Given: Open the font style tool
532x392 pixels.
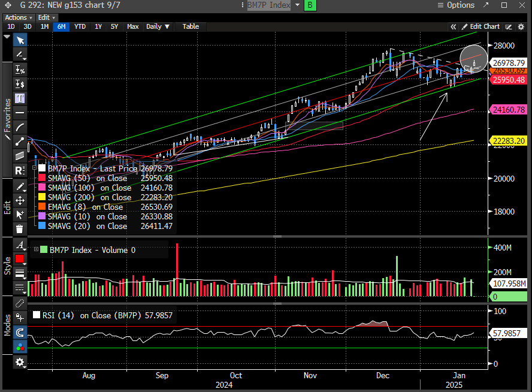Looking at the screenshot, I should click(20, 245).
